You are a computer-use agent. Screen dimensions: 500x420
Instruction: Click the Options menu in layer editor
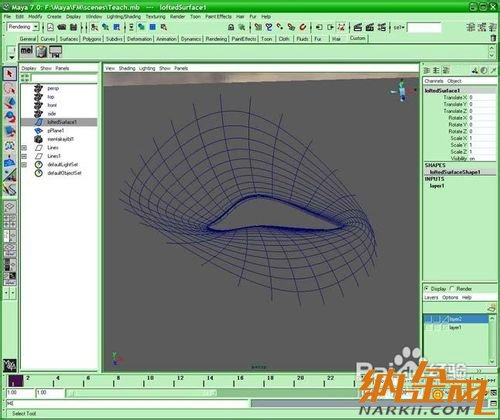tap(450, 297)
